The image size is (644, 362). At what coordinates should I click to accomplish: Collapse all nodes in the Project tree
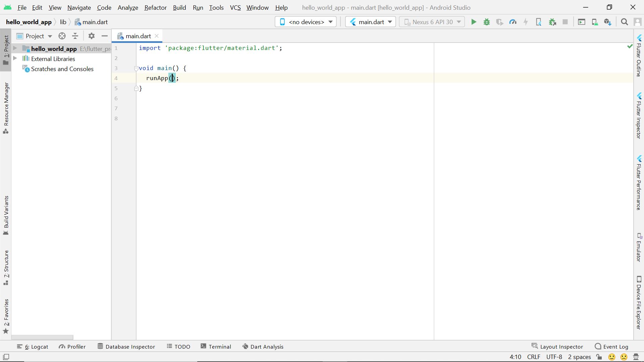(75, 36)
